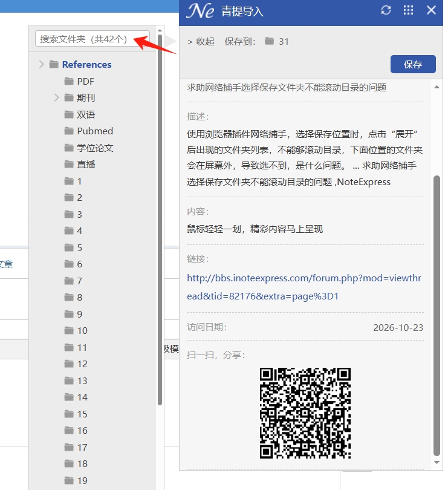448x490 pixels.
Task: Click the folder list vertical scrollbar thumb
Action: [x=160, y=220]
